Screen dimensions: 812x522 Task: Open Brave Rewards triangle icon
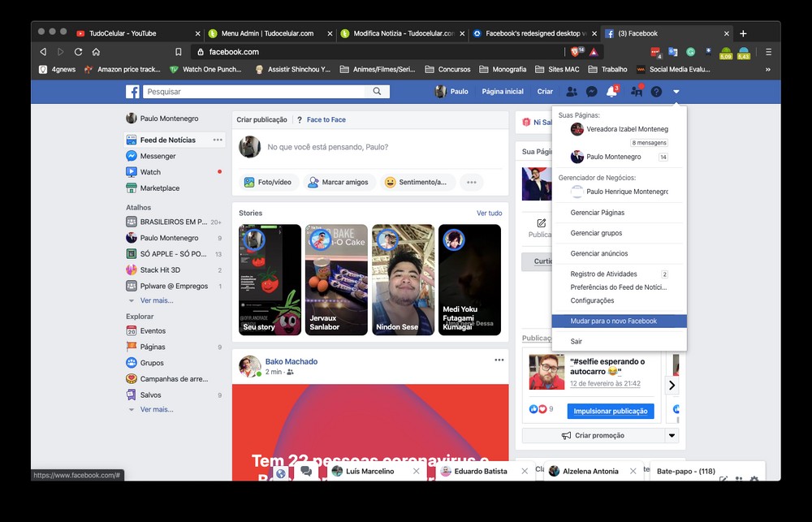pos(594,52)
